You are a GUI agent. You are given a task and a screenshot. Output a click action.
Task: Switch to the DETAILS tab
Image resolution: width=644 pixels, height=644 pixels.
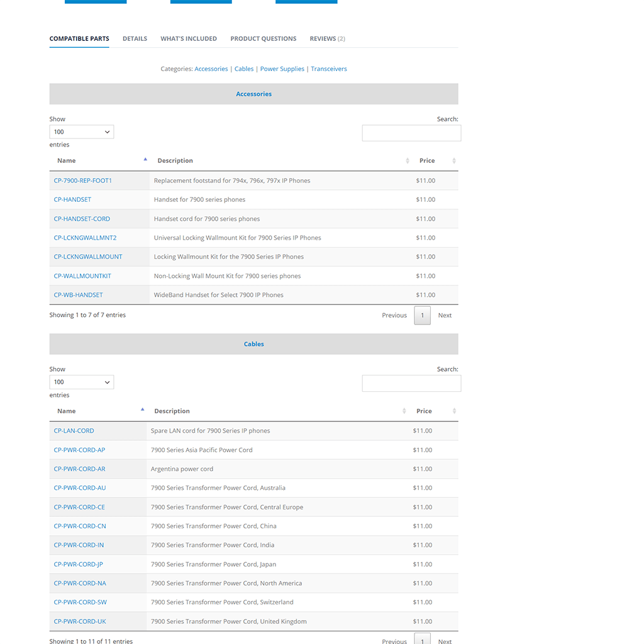[x=135, y=38]
